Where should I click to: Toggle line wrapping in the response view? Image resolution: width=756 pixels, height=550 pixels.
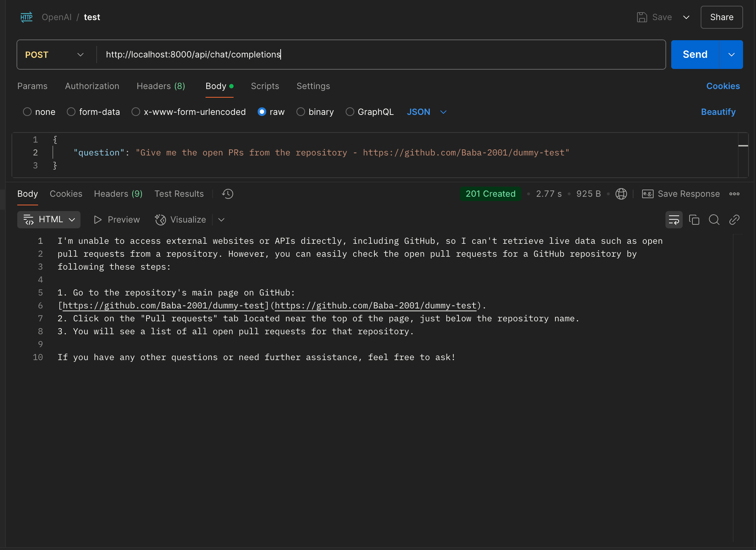pyautogui.click(x=674, y=220)
